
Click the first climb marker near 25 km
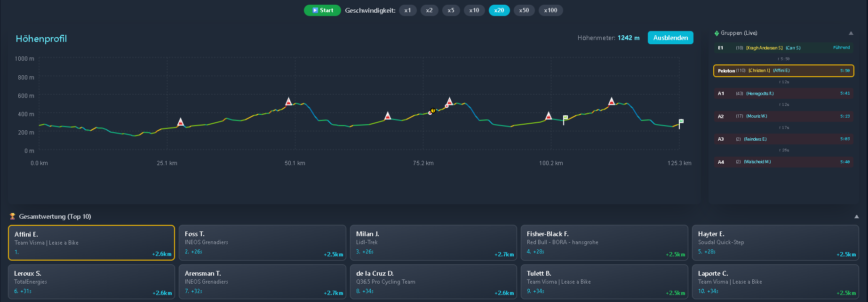(181, 122)
